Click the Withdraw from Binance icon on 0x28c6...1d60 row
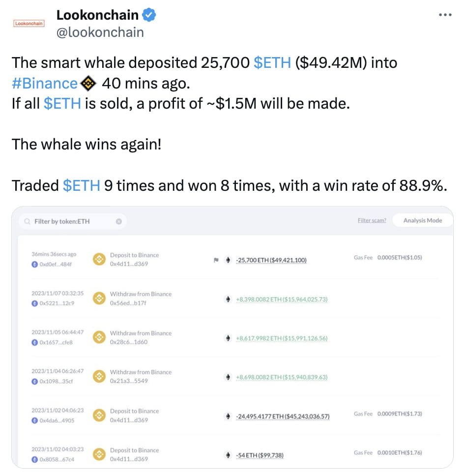The height and width of the screenshot is (476, 465). [x=99, y=337]
